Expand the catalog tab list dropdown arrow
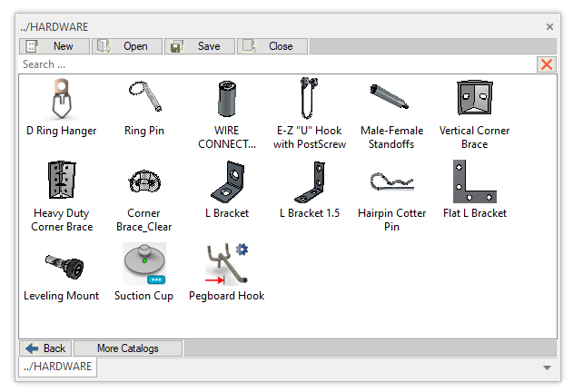 pos(547,367)
